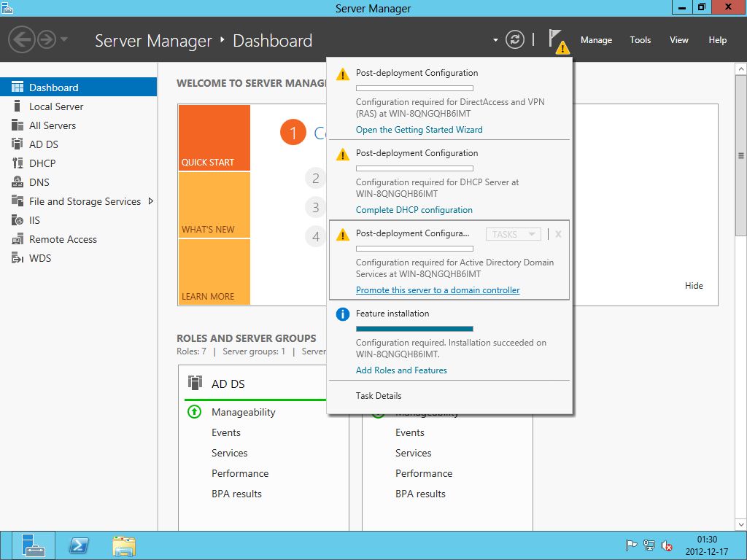Viewport: 747px width, 560px height.
Task: Click warning icon for DirectAccess and VPN
Action: (x=343, y=74)
